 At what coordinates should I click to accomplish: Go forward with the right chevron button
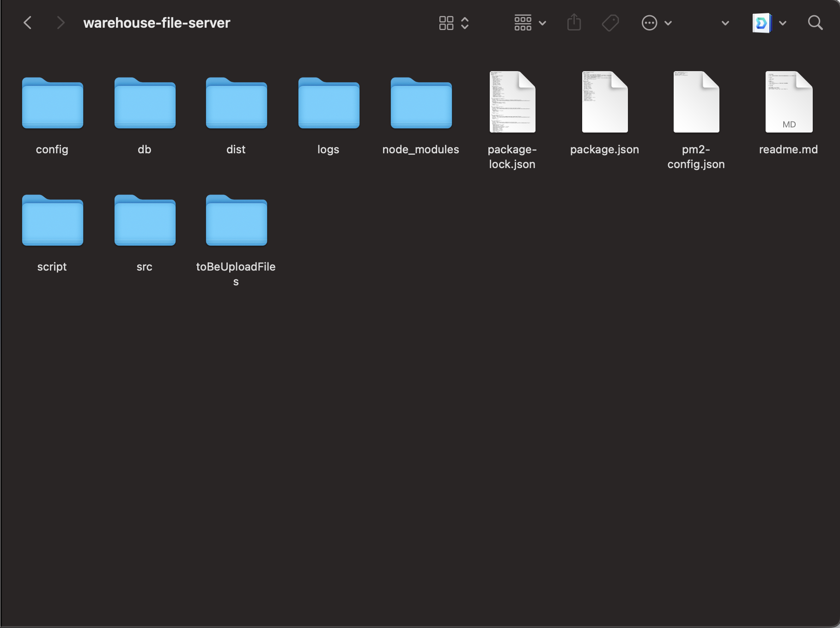pos(60,23)
